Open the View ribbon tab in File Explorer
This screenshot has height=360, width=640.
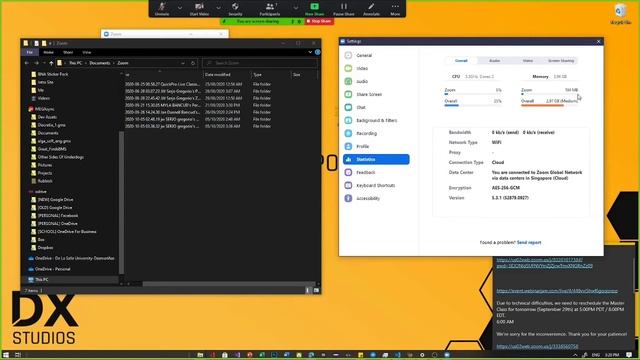87,52
